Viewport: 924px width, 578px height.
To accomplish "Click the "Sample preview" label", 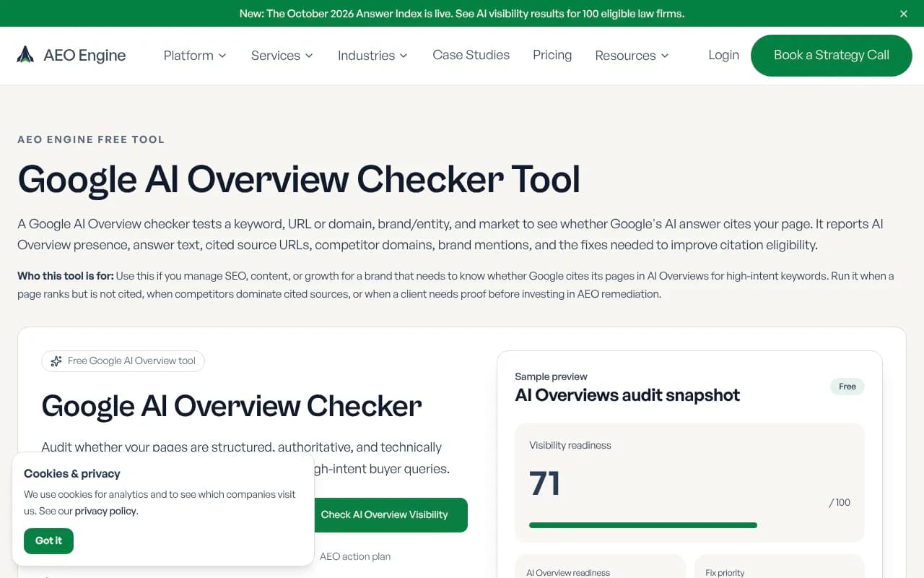I will click(x=551, y=376).
